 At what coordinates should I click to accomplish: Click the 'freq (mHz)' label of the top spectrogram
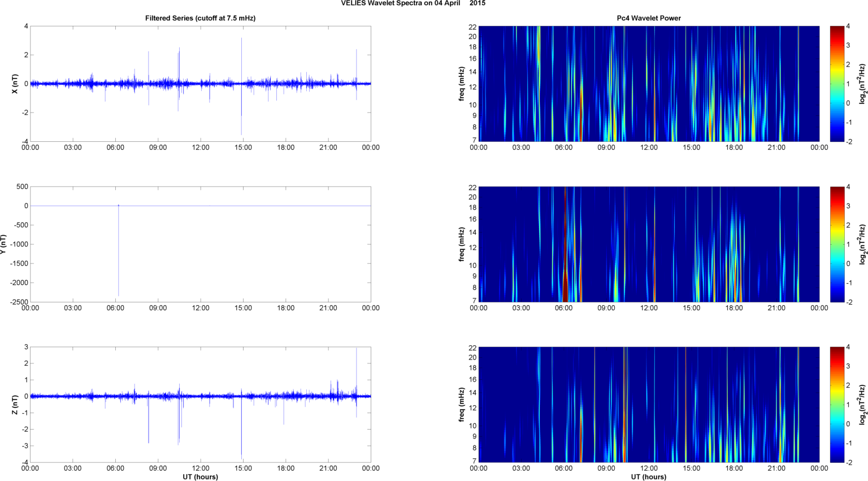coord(462,84)
